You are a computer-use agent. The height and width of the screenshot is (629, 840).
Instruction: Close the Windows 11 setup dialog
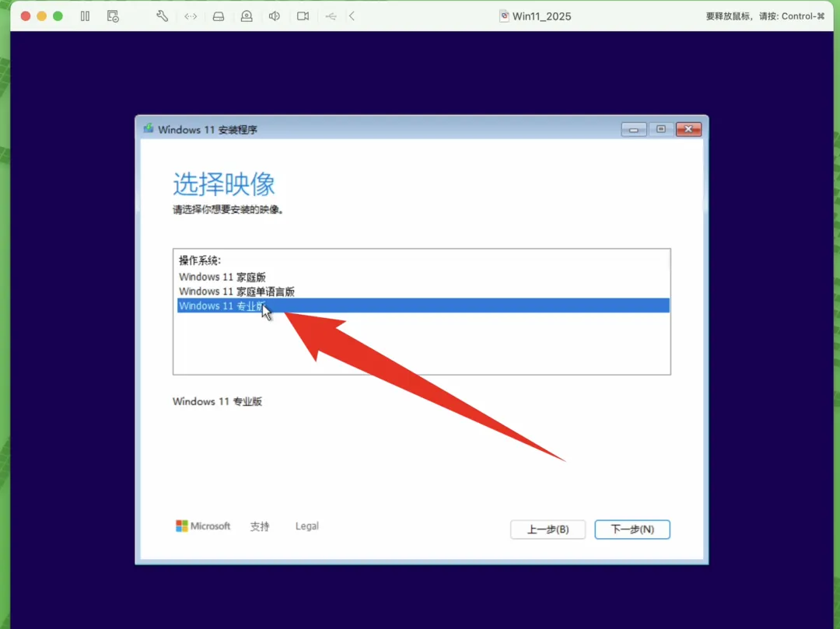tap(688, 129)
